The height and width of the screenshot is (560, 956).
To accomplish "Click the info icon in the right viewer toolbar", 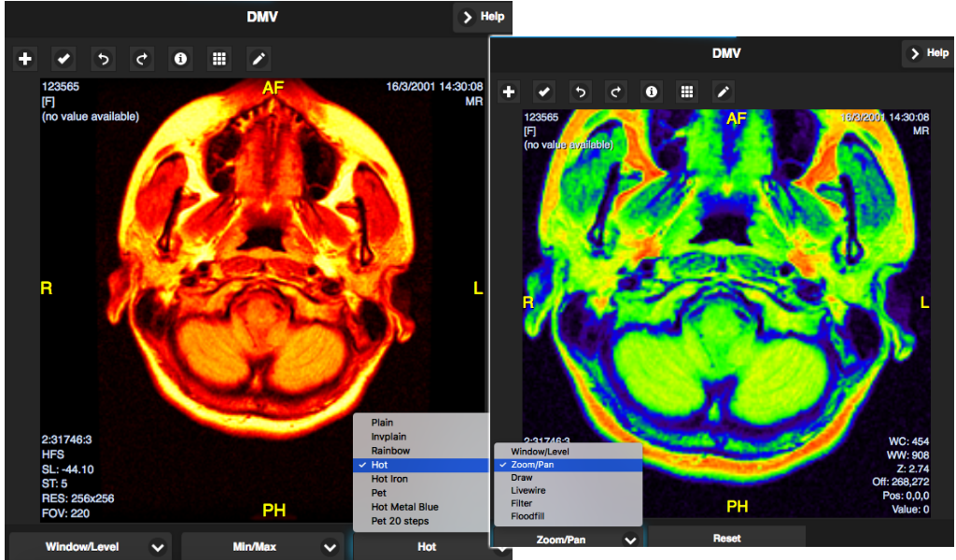I will (x=652, y=91).
